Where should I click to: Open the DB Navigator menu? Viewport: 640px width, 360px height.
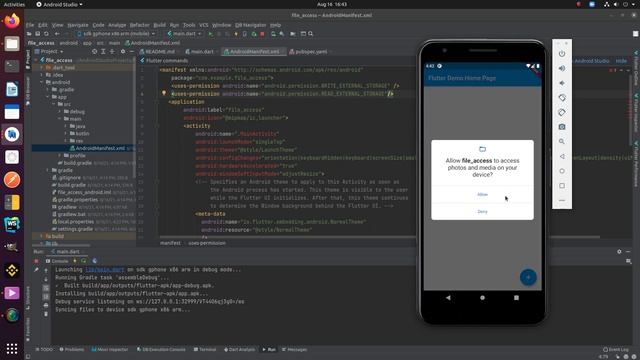point(250,25)
